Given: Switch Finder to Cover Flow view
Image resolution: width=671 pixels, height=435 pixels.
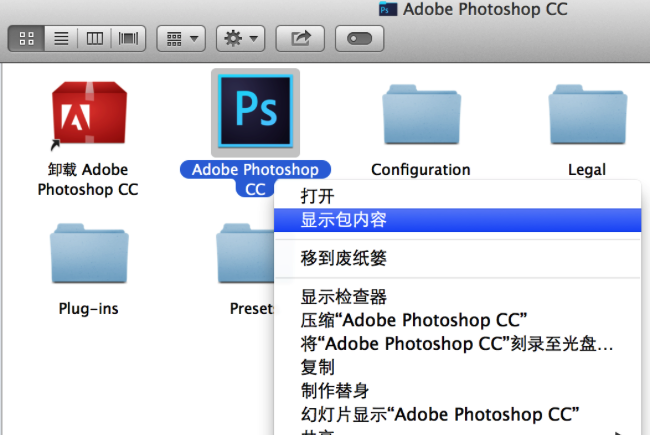Looking at the screenshot, I should [128, 38].
